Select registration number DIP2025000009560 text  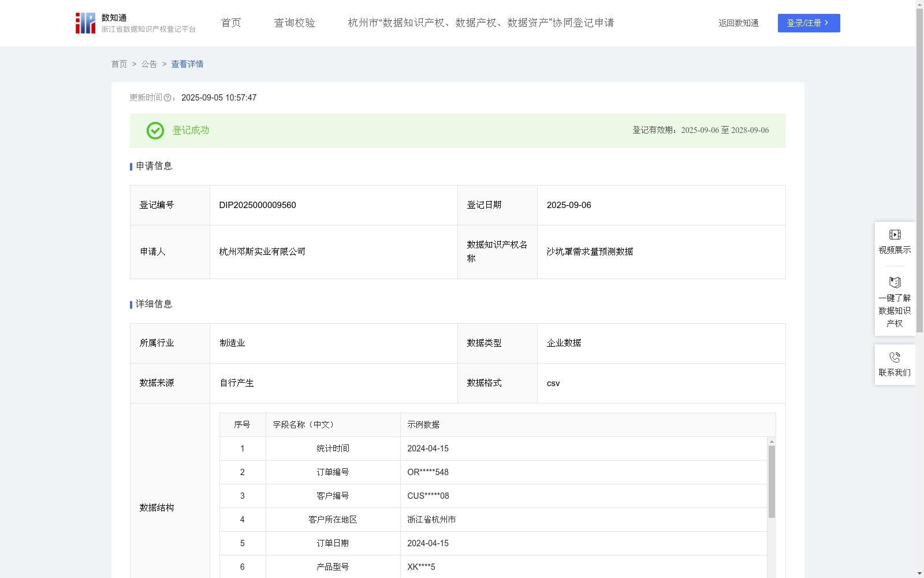(x=256, y=205)
